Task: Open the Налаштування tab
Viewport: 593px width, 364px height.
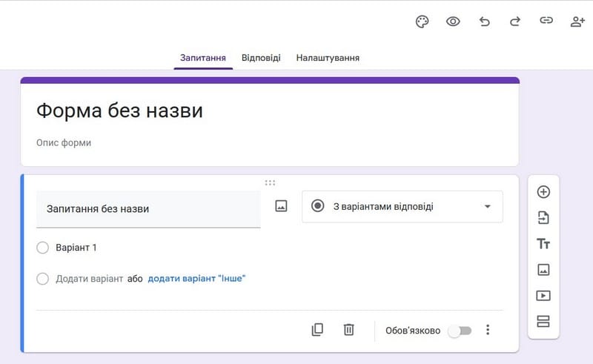Action: (x=328, y=58)
